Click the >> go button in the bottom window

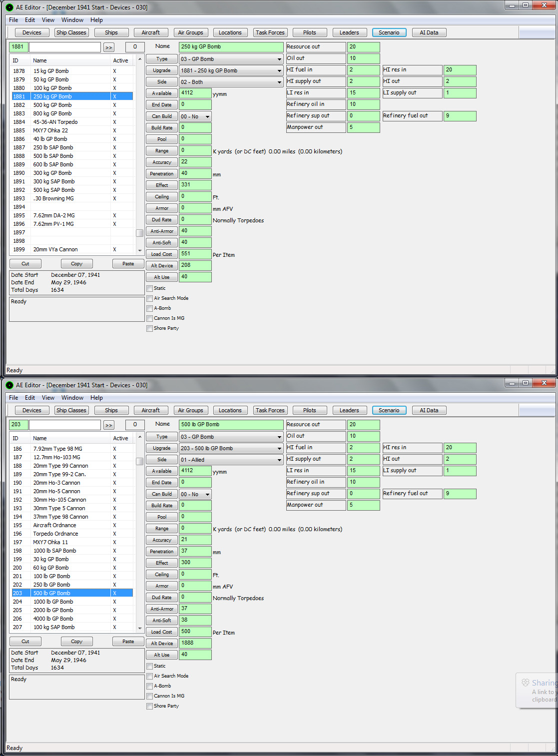pyautogui.click(x=109, y=425)
